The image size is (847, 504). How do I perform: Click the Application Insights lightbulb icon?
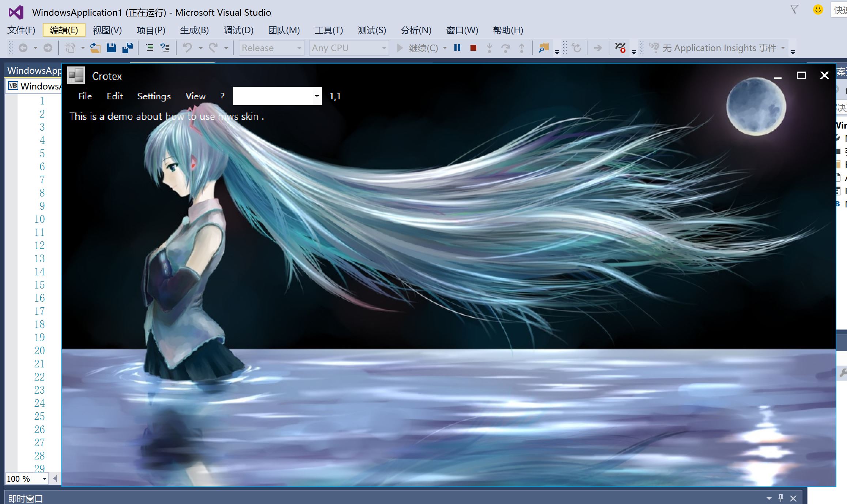point(654,48)
